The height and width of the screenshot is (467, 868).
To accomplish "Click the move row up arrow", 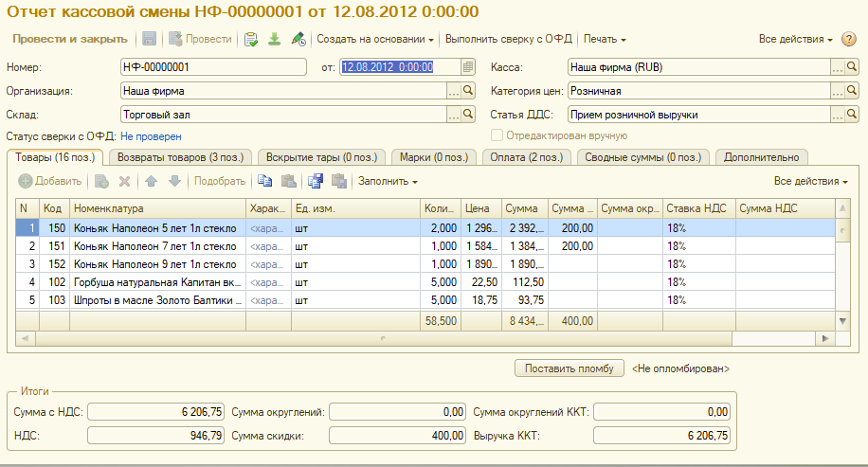I will pyautogui.click(x=152, y=181).
